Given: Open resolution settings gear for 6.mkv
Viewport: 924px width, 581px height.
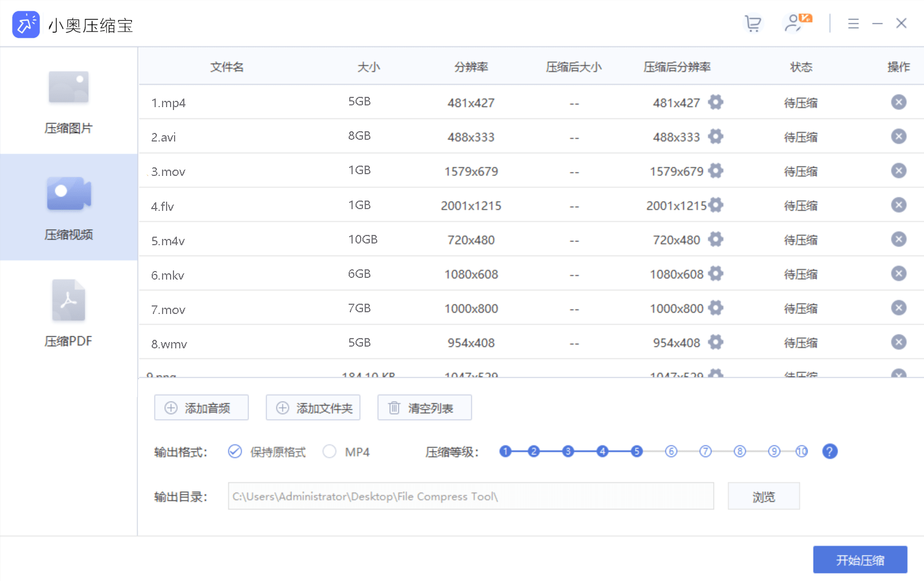Looking at the screenshot, I should tap(716, 274).
